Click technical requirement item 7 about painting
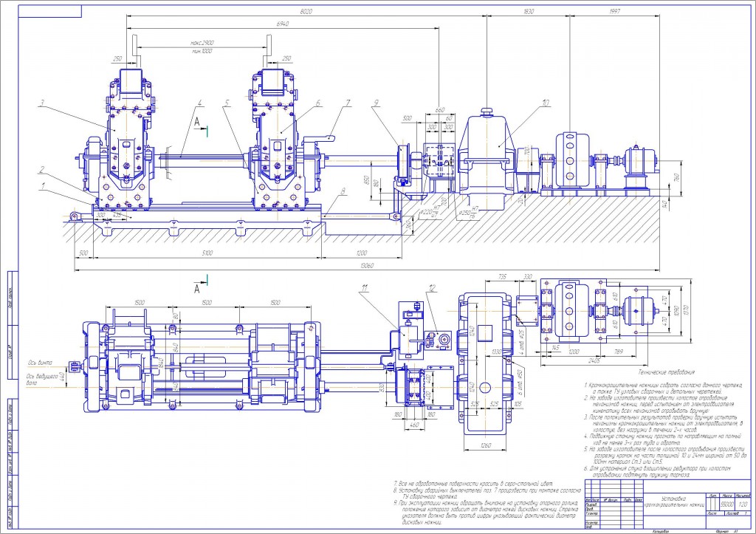This screenshot has height=534, width=756. [x=473, y=483]
